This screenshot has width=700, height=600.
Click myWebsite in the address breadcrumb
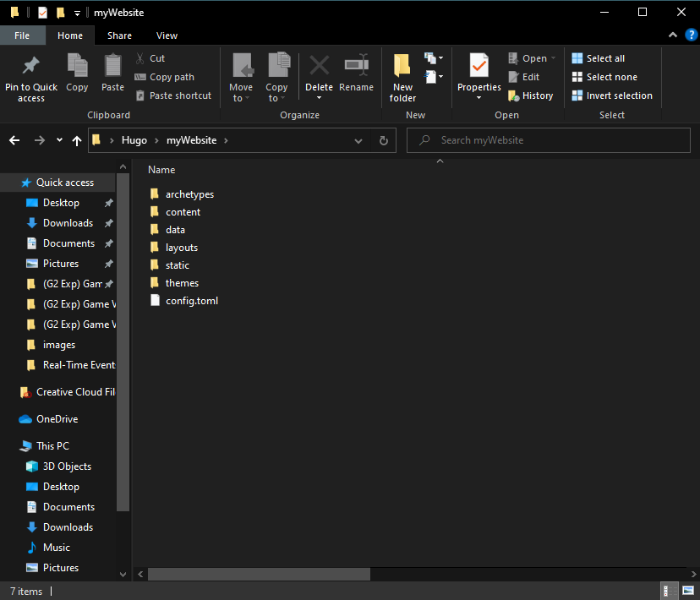[x=192, y=140]
